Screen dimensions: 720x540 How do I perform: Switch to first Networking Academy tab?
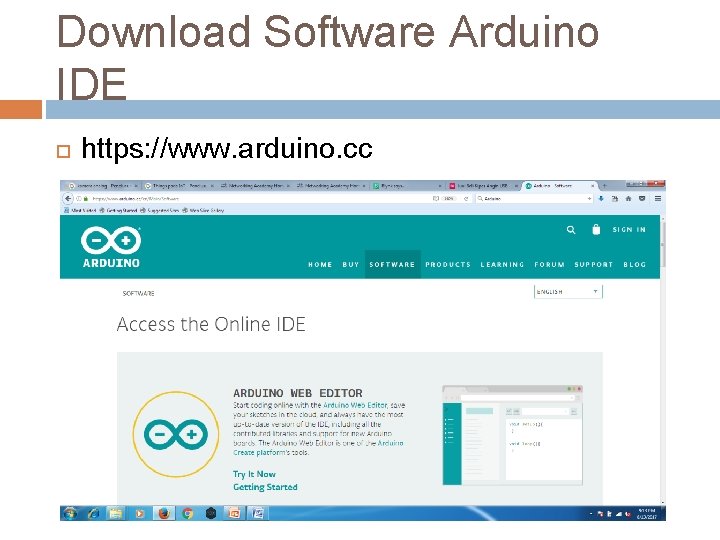pos(254,186)
